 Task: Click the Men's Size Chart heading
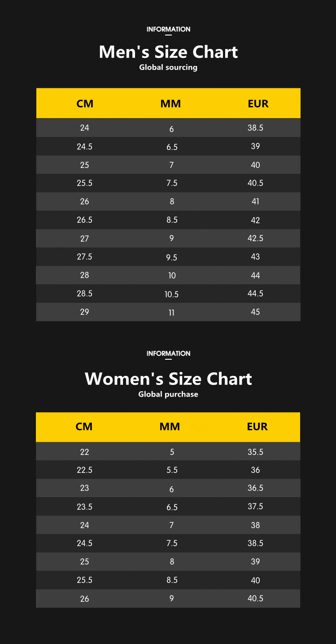pyautogui.click(x=168, y=52)
